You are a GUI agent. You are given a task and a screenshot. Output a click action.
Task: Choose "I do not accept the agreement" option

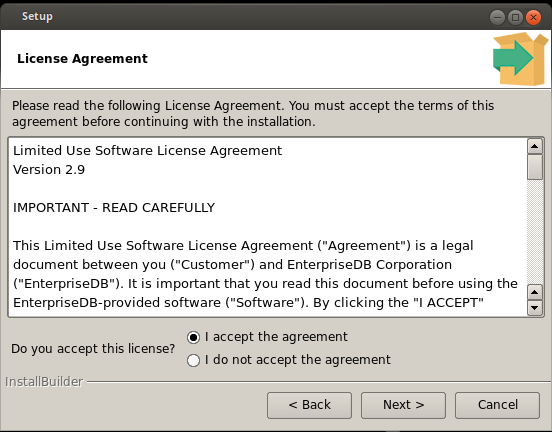pos(193,361)
